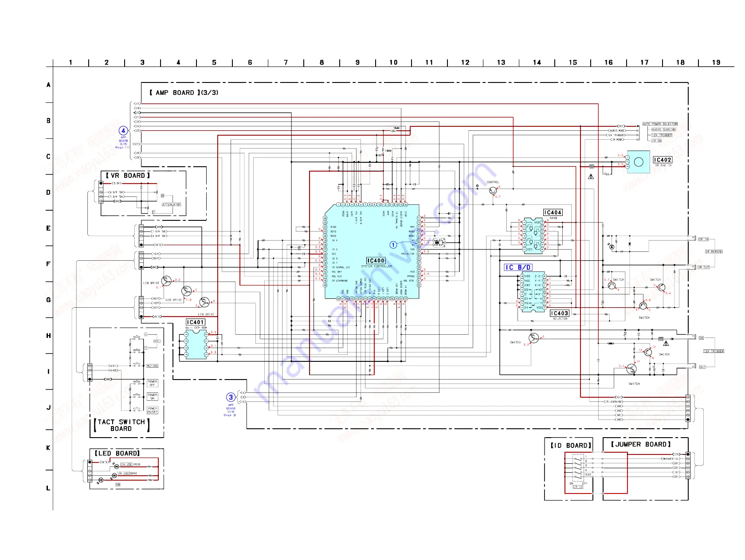The width and height of the screenshot is (745, 560).
Task: Select the IC400 label
Action: (x=376, y=261)
